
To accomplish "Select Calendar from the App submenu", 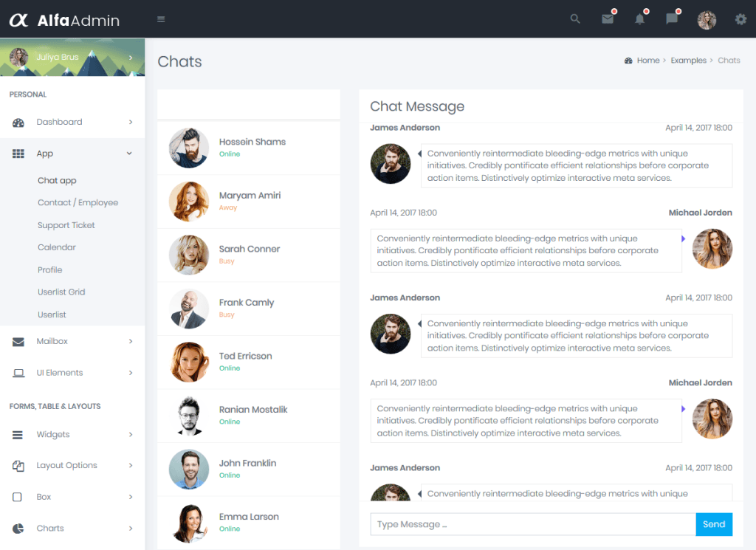I will (57, 247).
